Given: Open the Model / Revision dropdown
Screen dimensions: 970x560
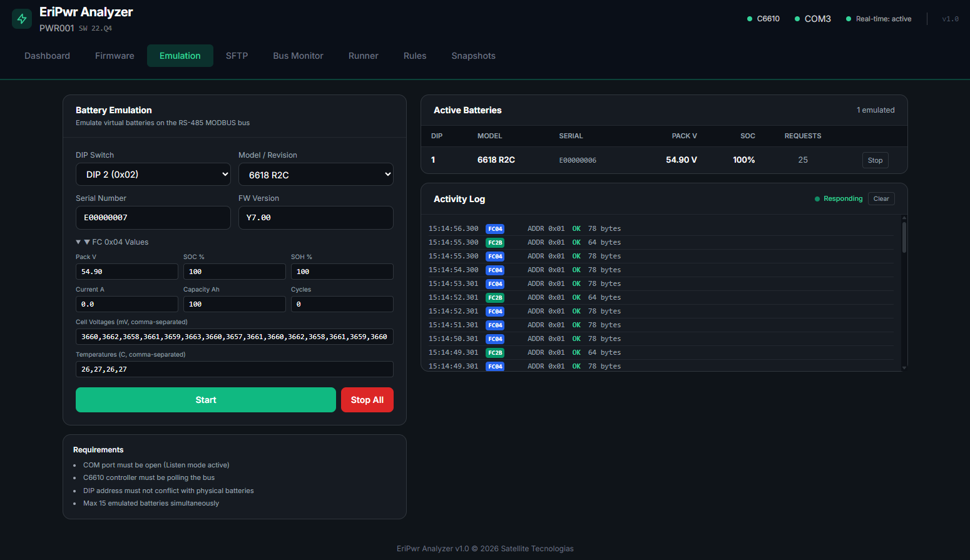Looking at the screenshot, I should (x=316, y=175).
